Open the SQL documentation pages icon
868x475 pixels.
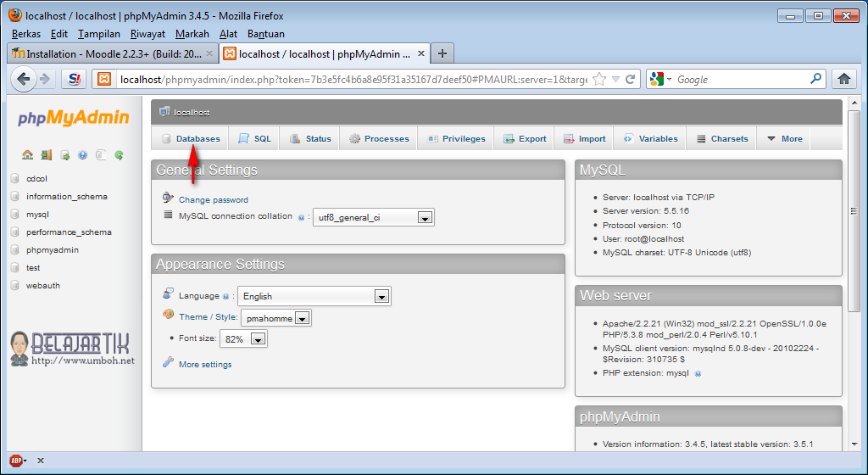(x=101, y=155)
